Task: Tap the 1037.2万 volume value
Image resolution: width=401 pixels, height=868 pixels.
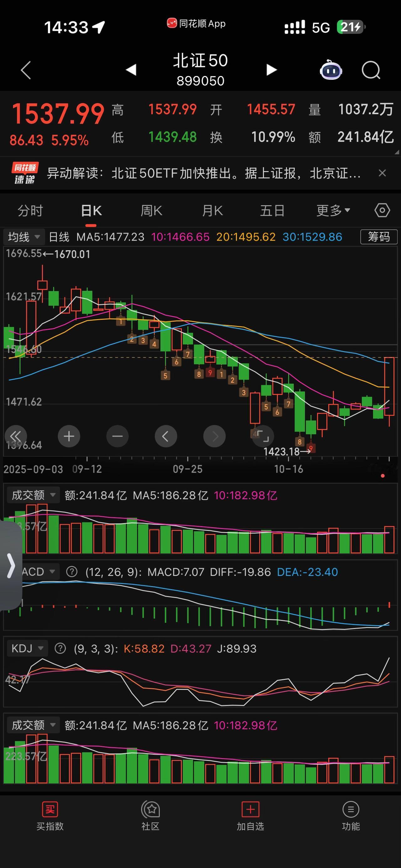Action: 366,110
